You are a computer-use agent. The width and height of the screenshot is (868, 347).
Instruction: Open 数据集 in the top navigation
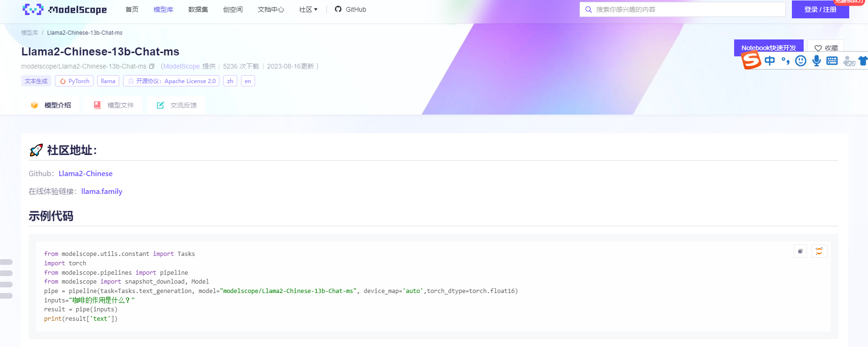pos(198,9)
